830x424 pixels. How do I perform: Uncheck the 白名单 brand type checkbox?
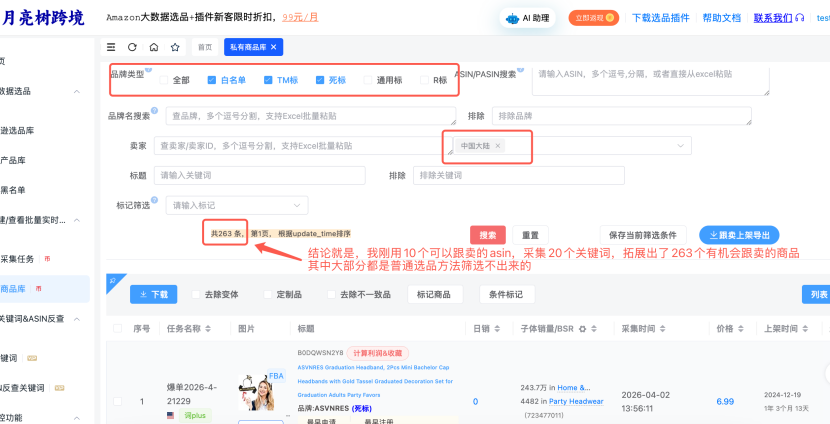click(x=212, y=80)
